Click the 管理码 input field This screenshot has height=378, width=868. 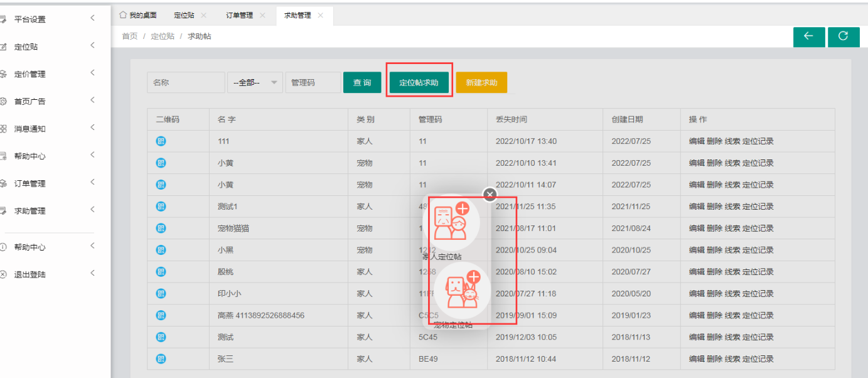coord(313,83)
